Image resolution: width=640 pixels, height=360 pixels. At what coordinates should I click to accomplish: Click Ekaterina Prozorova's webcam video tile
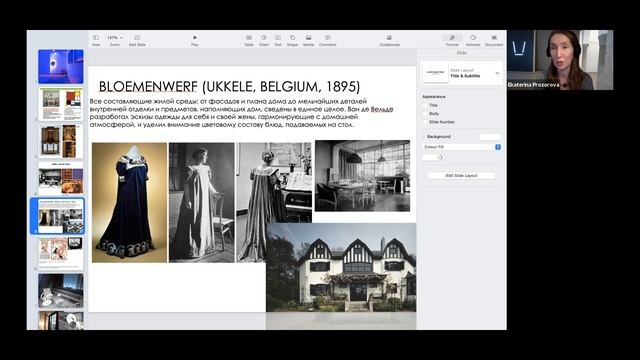coord(560,60)
